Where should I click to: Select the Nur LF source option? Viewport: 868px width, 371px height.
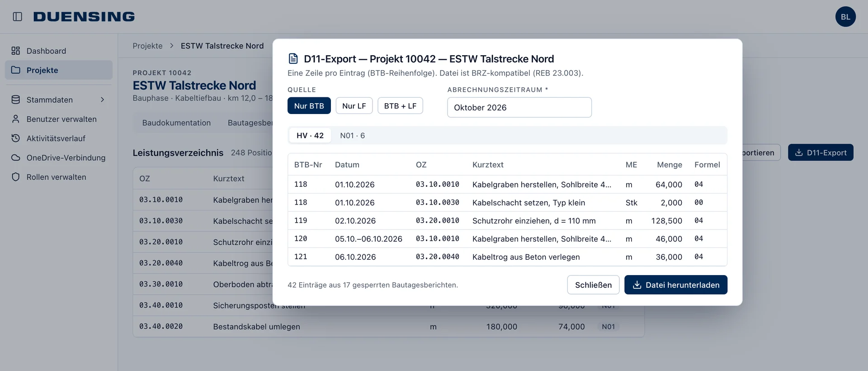point(354,106)
